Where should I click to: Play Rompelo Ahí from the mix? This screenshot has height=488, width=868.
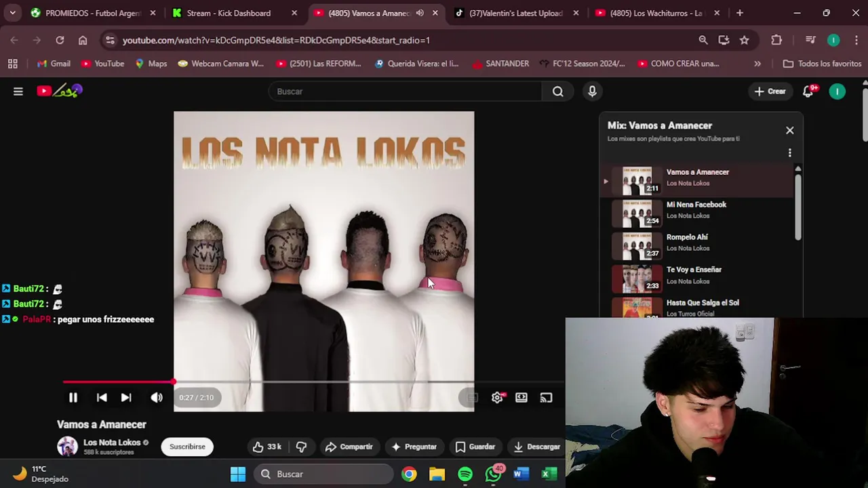[x=696, y=245]
